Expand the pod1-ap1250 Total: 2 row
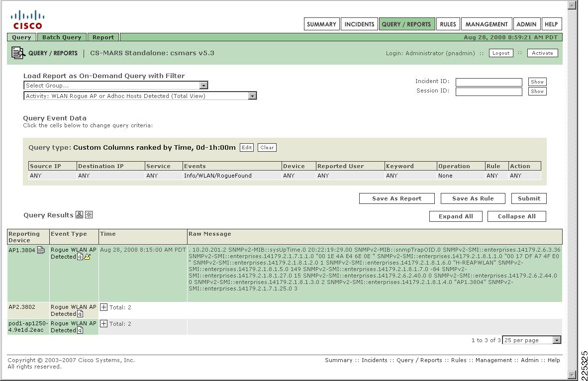The image size is (588, 381). pos(104,324)
